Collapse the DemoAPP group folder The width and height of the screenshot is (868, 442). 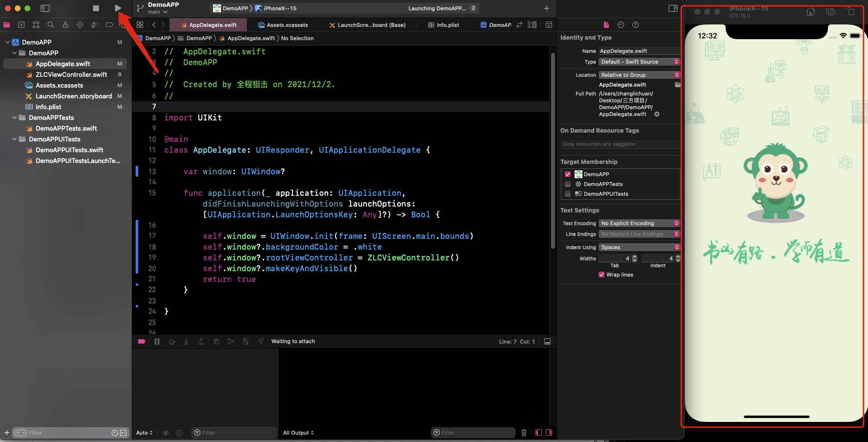(14, 53)
